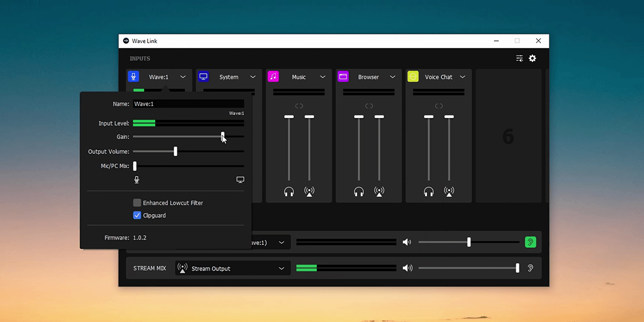Click the Stream Output broadcast icon
Screen dimensions: 644x322
(x=183, y=268)
